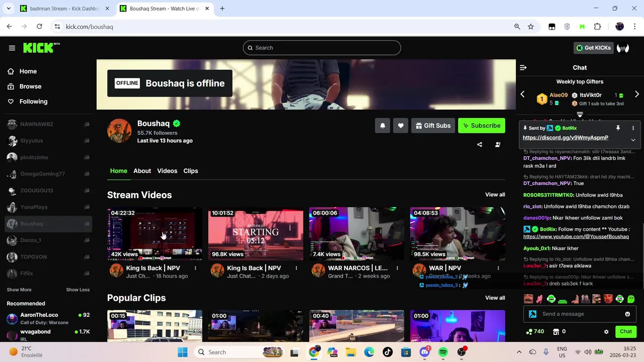Click the browser zoom magnifier icon
This screenshot has width=644, height=362.
click(x=517, y=27)
